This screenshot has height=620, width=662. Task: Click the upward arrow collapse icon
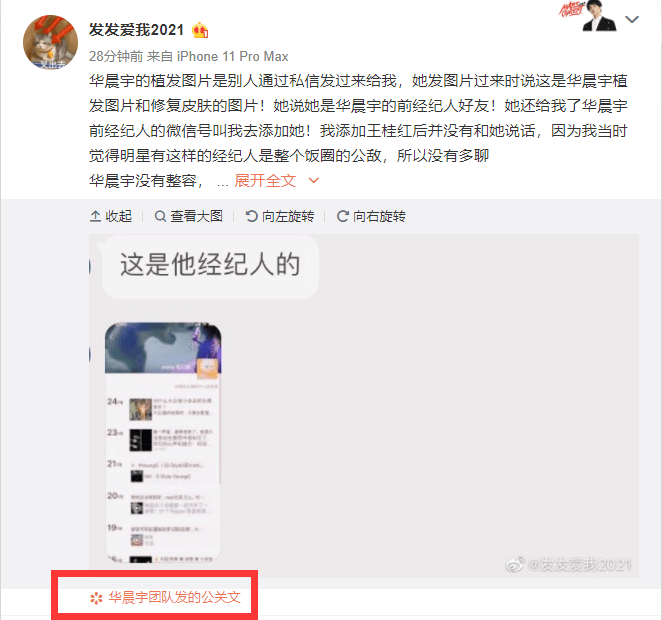pyautogui.click(x=95, y=216)
